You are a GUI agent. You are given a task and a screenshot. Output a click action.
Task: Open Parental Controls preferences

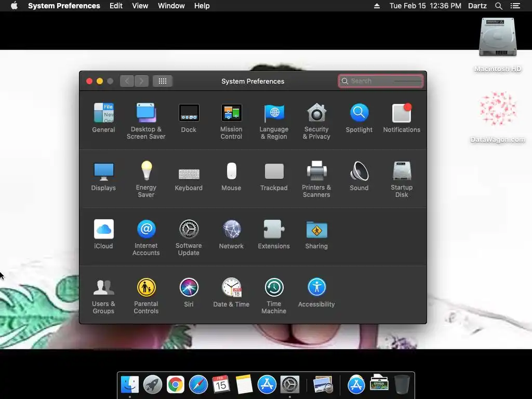[146, 296]
